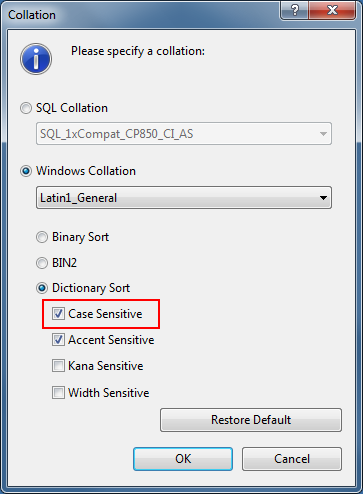The width and height of the screenshot is (363, 494).
Task: Choose the Binary Sort option
Action: click(42, 237)
